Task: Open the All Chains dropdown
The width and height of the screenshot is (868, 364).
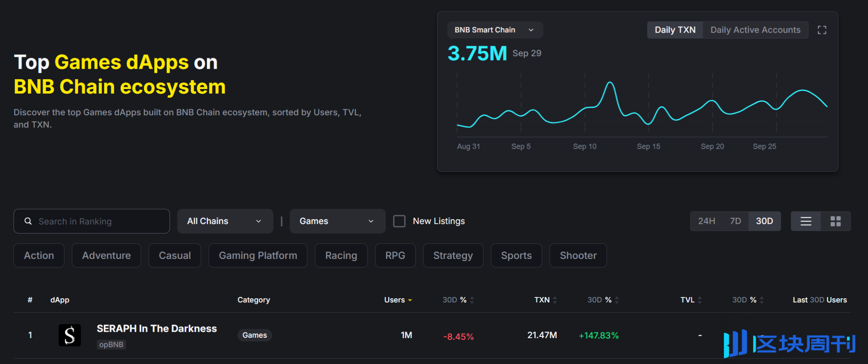Action: point(225,221)
